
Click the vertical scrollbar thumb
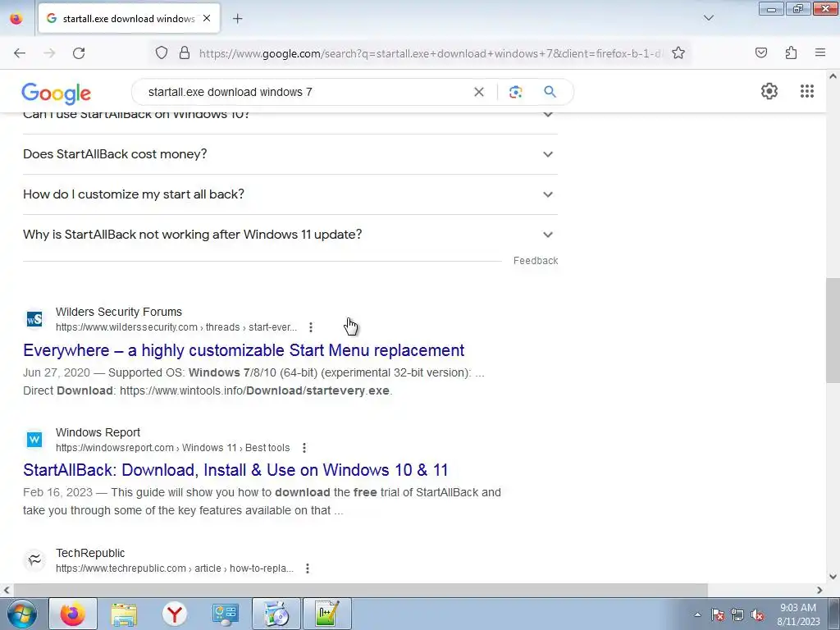[833, 330]
